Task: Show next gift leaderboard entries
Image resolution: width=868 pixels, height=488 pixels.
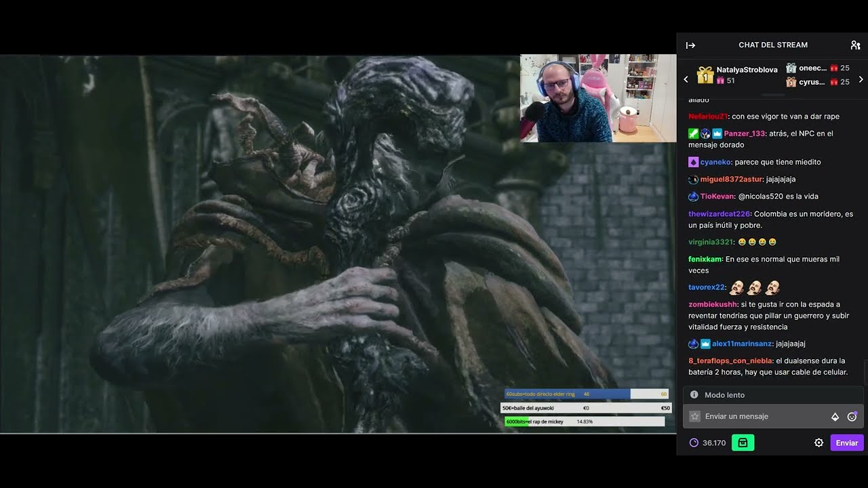Action: point(861,79)
